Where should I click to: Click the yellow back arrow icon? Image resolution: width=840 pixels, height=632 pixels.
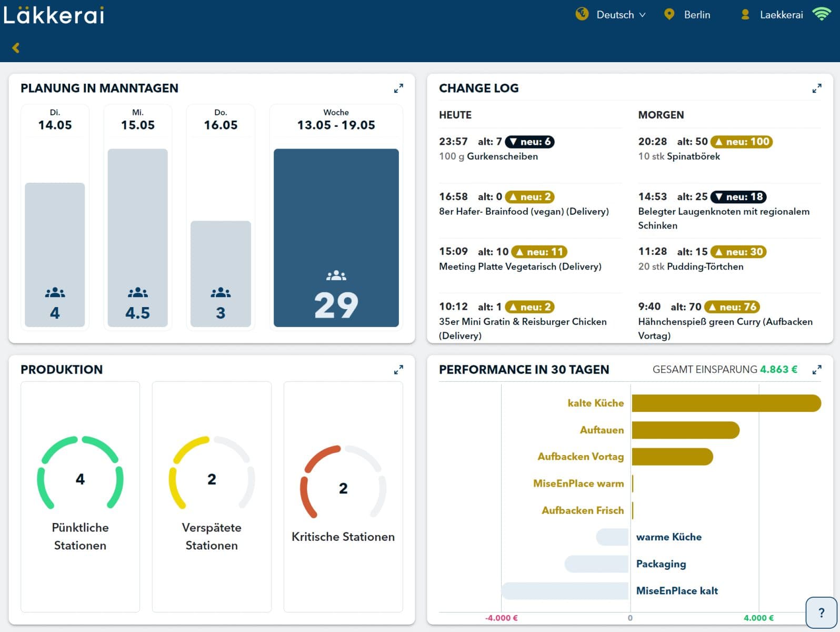16,48
